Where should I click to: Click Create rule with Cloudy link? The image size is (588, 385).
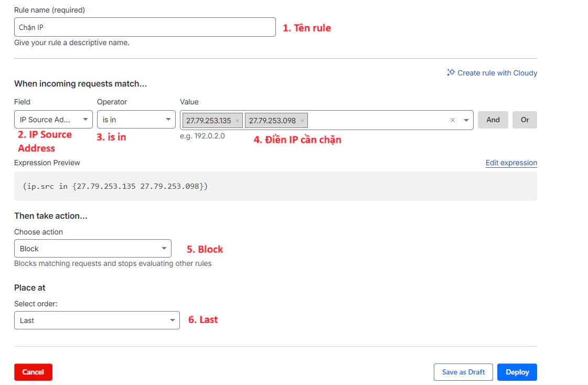click(497, 73)
